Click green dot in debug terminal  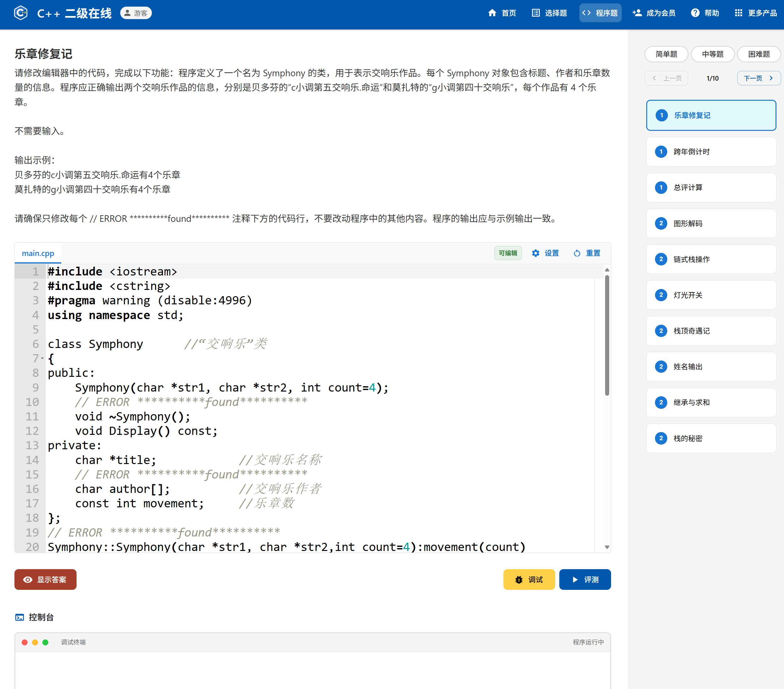(45, 642)
